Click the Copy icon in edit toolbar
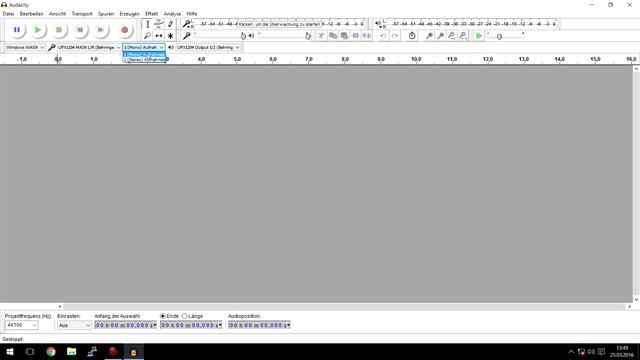This screenshot has width=640, height=360. point(333,36)
